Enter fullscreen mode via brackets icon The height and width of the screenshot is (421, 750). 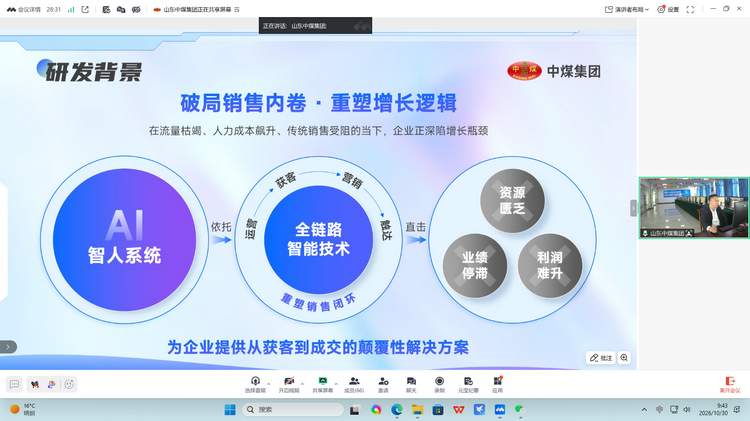tap(690, 10)
